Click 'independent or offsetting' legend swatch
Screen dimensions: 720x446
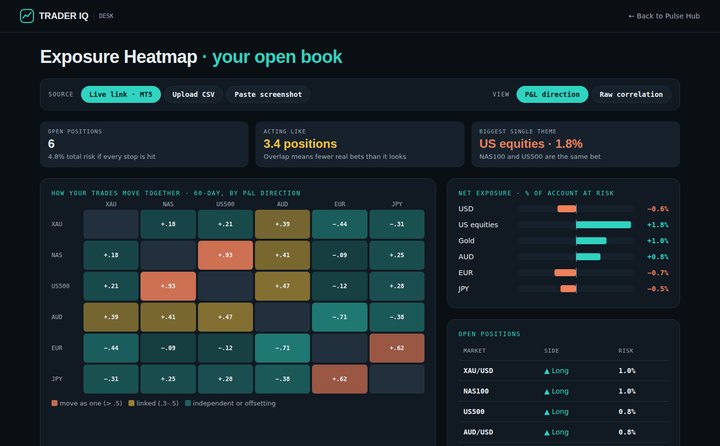tap(188, 403)
